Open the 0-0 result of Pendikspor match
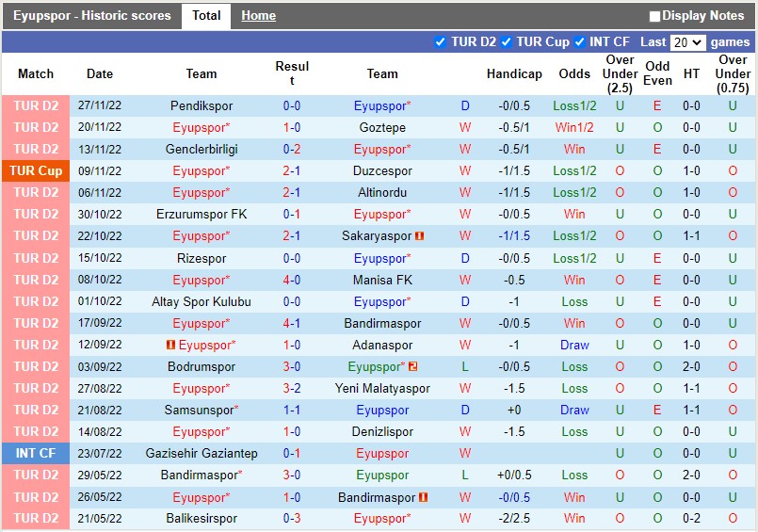 point(292,105)
